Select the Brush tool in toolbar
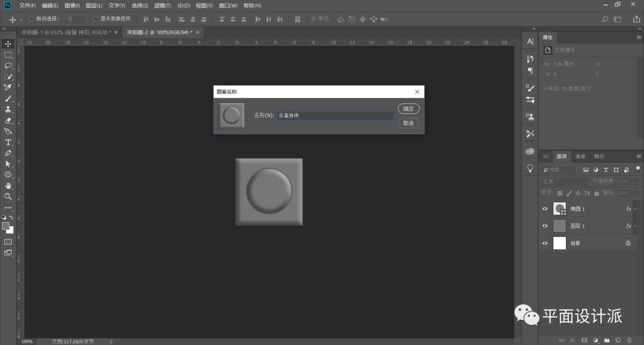The height and width of the screenshot is (345, 644). (8, 98)
